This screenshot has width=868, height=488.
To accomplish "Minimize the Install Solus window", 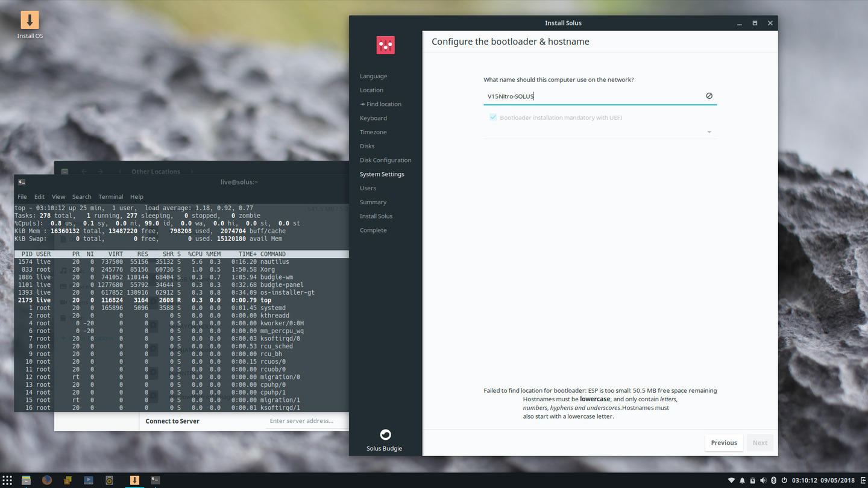I will click(739, 23).
